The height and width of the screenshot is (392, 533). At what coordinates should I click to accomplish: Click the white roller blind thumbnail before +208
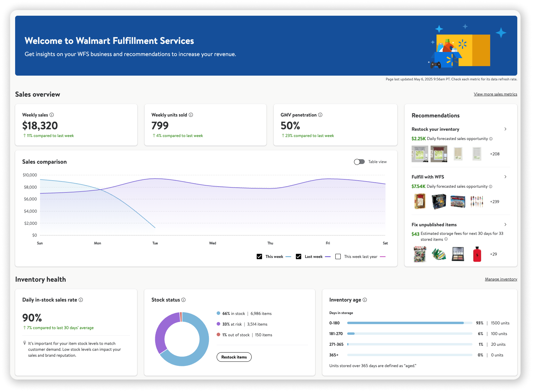(477, 154)
